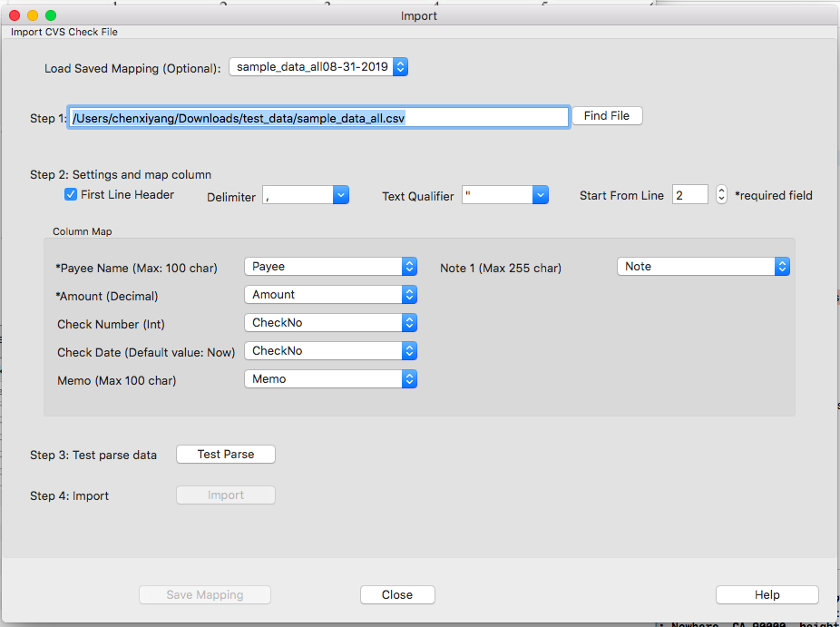Click the Find File button
Image resolution: width=840 pixels, height=627 pixels.
(607, 116)
